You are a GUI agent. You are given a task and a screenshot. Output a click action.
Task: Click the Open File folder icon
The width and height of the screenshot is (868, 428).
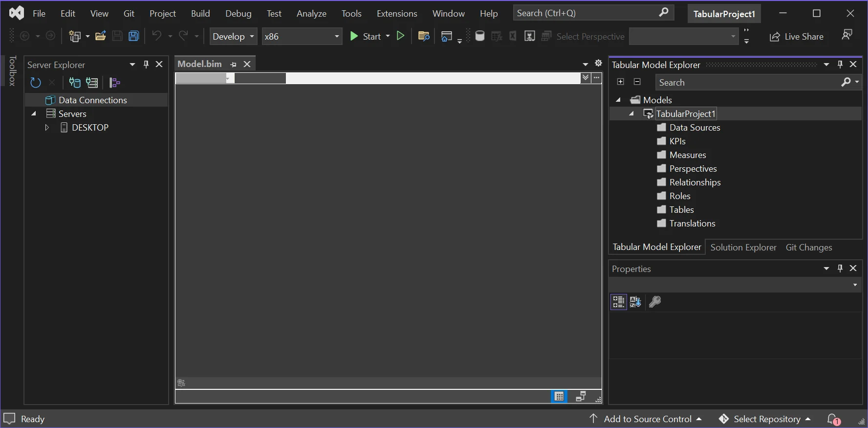coord(101,36)
